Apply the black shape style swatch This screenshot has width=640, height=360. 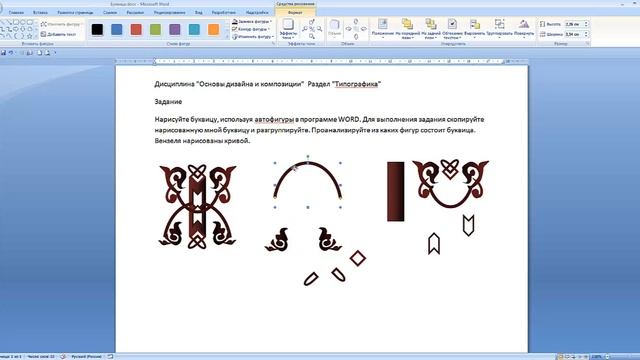[97, 29]
